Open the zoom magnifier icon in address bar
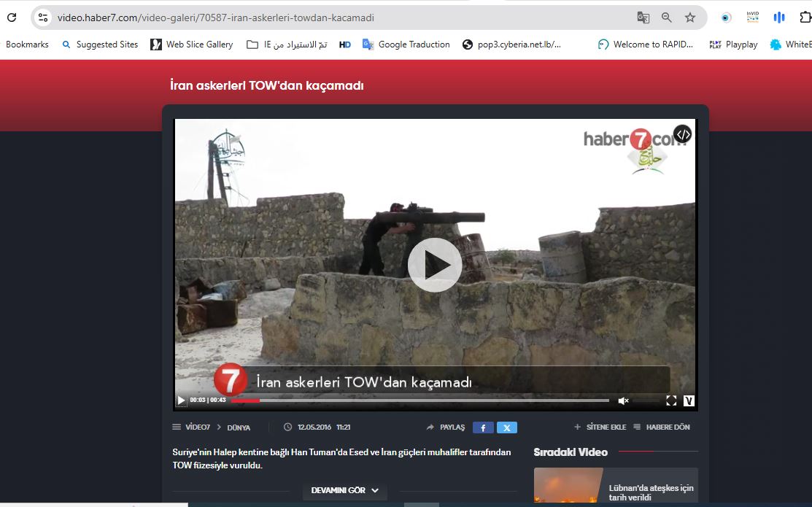This screenshot has height=507, width=812. pyautogui.click(x=667, y=18)
